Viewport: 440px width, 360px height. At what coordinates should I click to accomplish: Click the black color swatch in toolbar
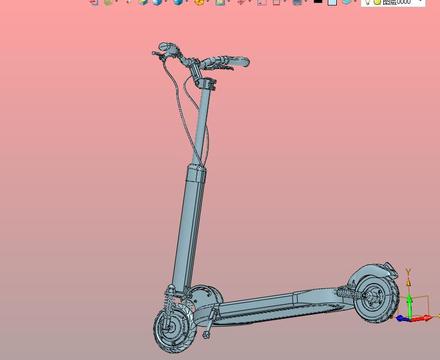(x=318, y=1)
